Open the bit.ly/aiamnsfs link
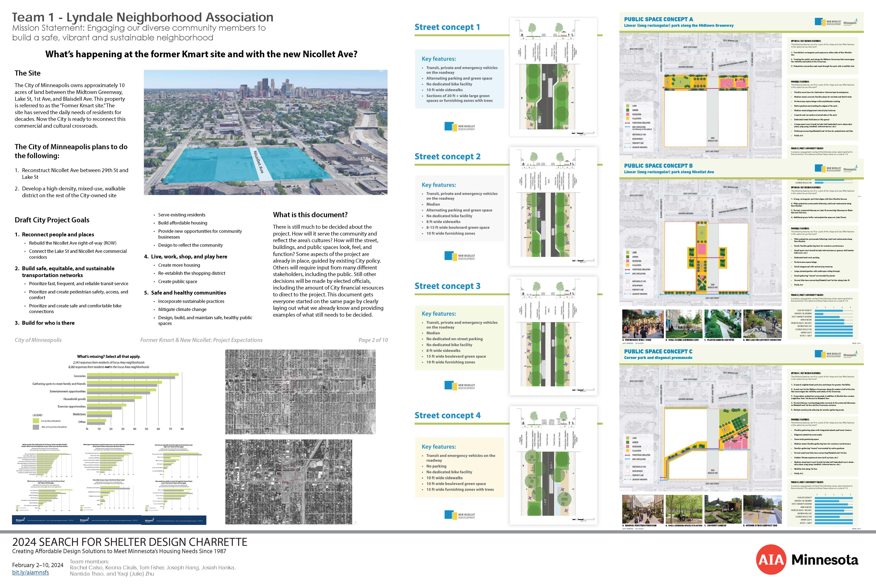Viewport: 876px width, 588px height. coord(30,572)
